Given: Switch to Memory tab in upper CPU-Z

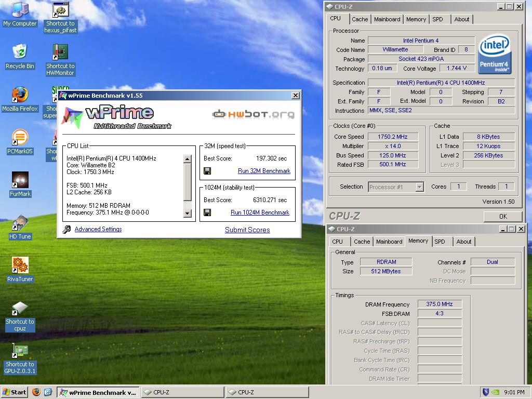Looking at the screenshot, I should (x=416, y=19).
